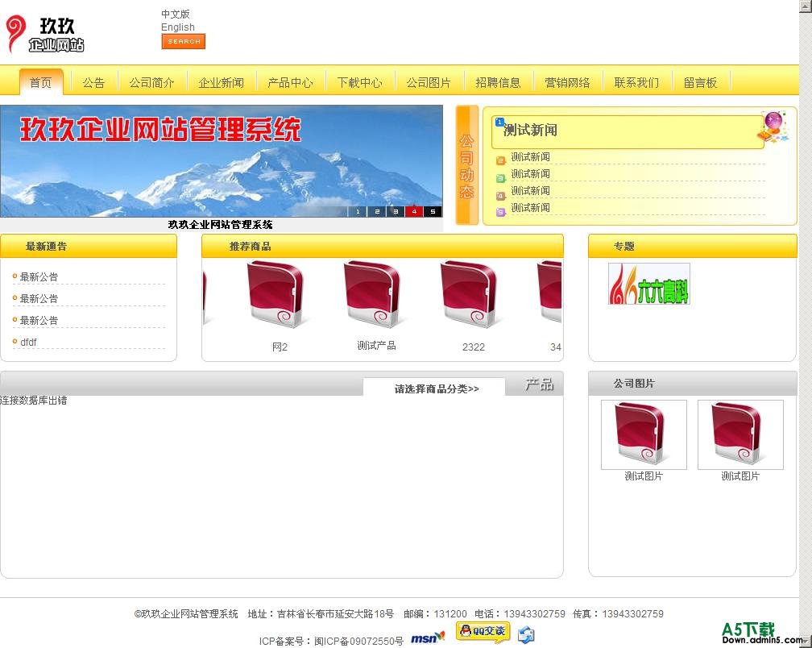Open 留言板 page
Viewport: 812px width, 648px height.
coord(701,82)
